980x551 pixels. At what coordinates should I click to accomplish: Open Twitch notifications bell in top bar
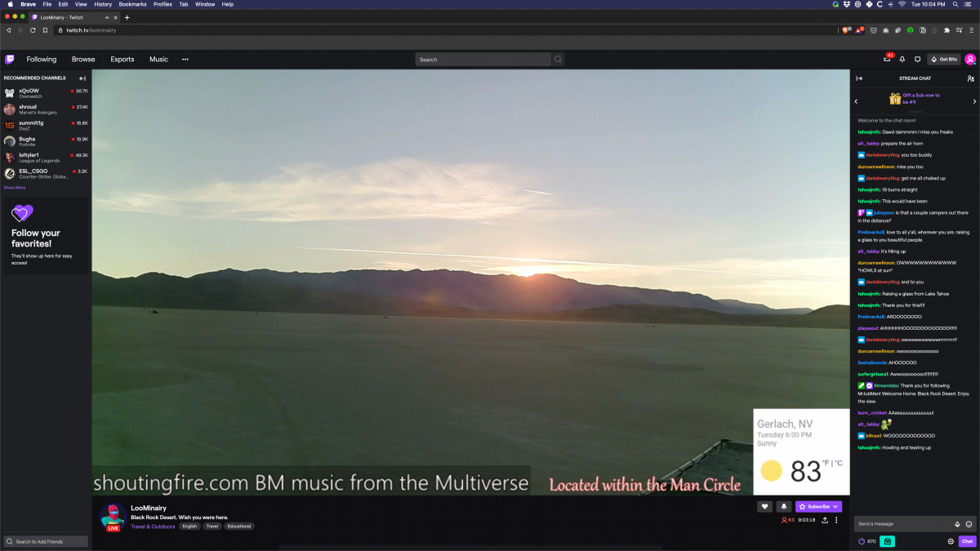[x=902, y=60]
